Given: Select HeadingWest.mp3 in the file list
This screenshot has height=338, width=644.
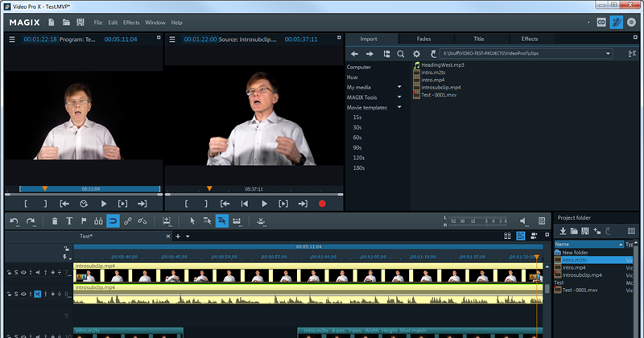Looking at the screenshot, I should pyautogui.click(x=443, y=65).
